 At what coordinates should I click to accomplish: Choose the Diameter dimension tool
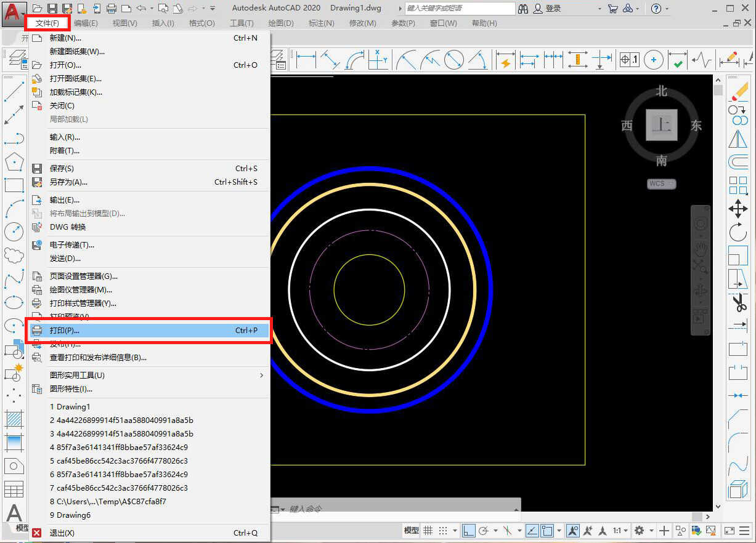[x=453, y=60]
